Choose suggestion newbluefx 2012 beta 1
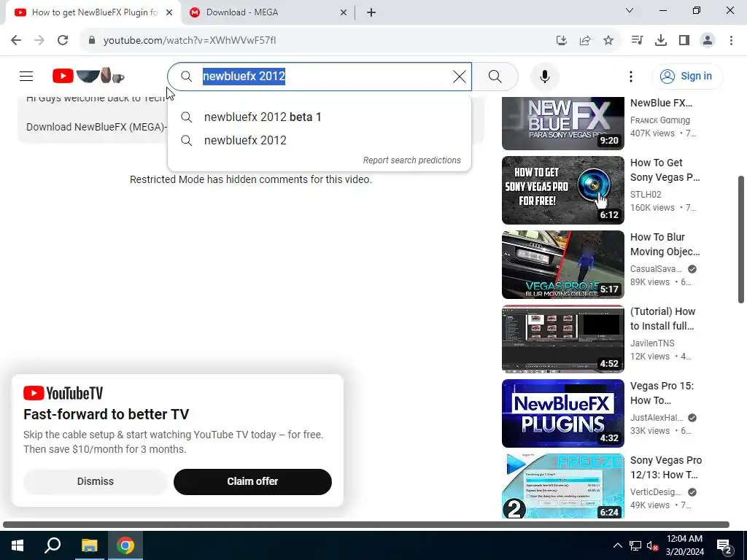This screenshot has width=747, height=560. [x=320, y=117]
